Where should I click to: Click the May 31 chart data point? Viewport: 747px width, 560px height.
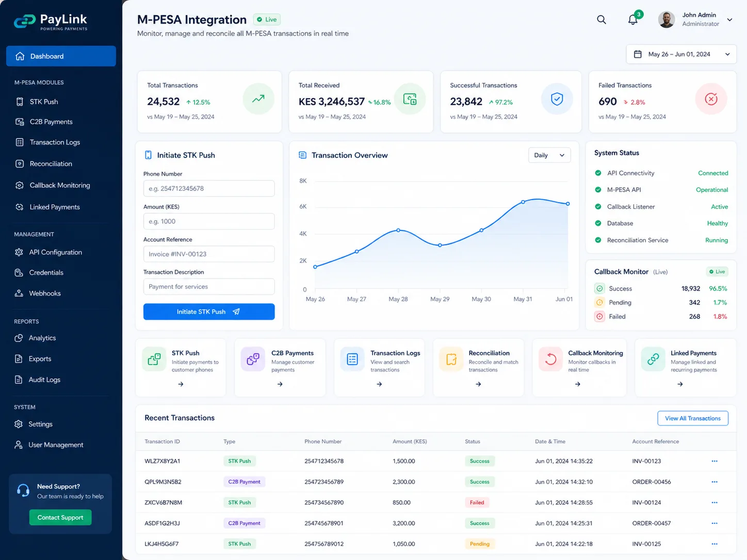[x=523, y=202]
